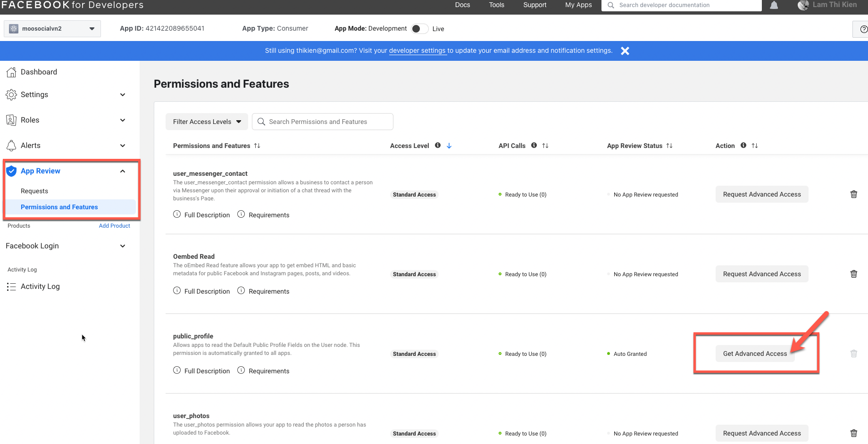The image size is (868, 444).
Task: Open Requests under App Review
Action: coord(34,191)
